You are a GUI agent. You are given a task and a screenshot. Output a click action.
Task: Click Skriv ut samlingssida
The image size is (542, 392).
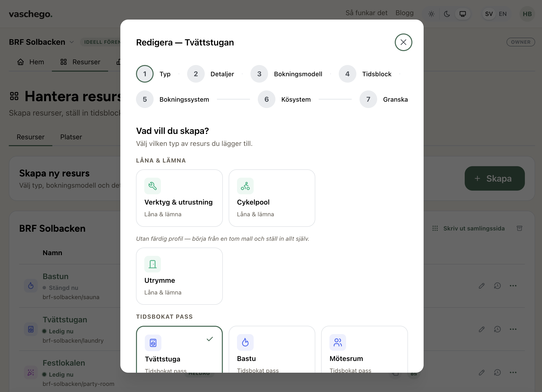click(x=469, y=228)
